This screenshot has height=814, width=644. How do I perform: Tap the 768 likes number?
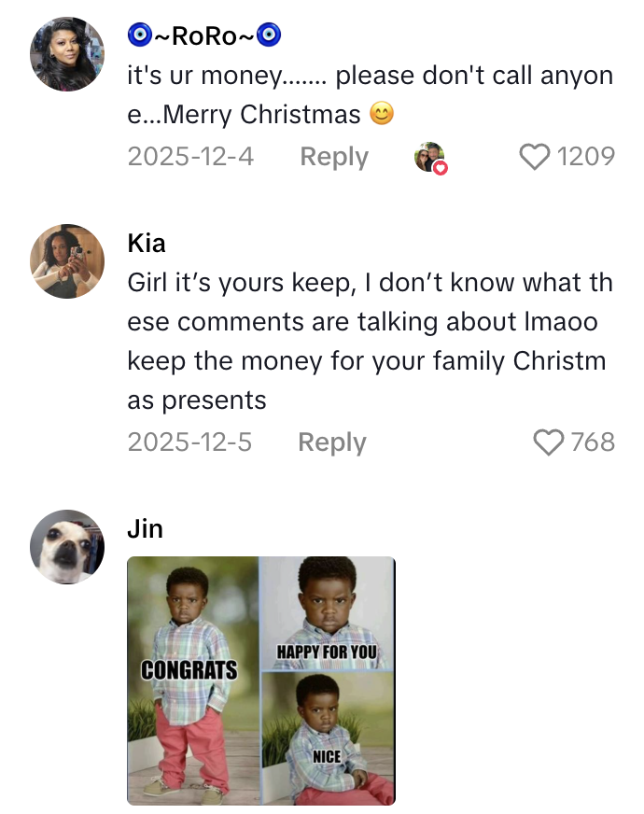[593, 442]
